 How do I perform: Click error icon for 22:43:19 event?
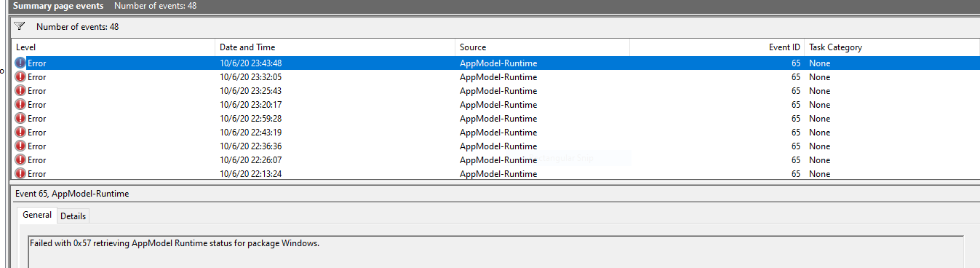[20, 133]
